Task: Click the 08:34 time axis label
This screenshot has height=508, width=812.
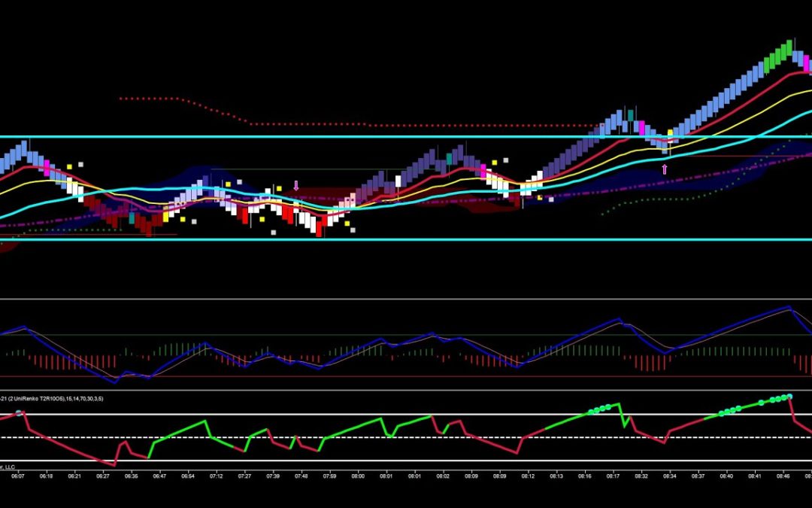Action: 669,476
